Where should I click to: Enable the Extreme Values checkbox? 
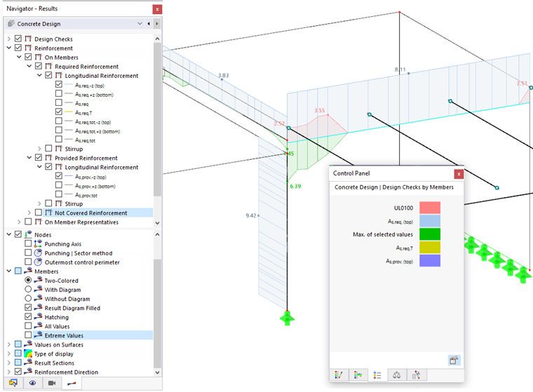pyautogui.click(x=28, y=335)
